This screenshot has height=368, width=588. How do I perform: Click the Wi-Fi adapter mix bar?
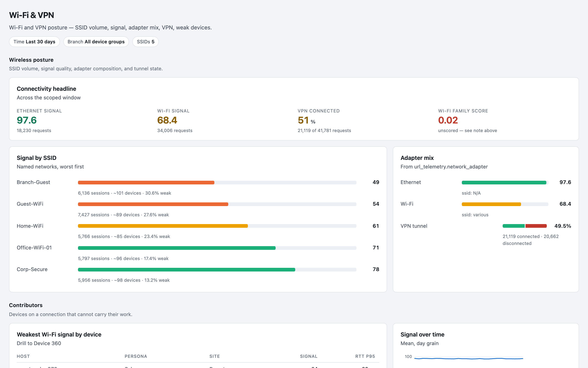point(505,204)
